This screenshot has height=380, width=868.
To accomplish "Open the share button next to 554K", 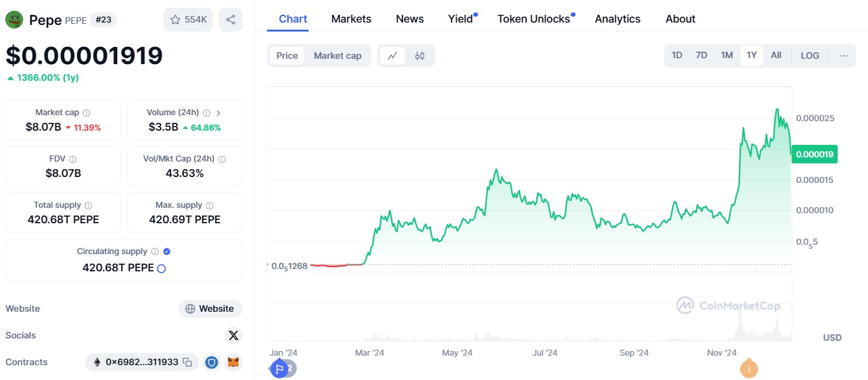I will [231, 20].
